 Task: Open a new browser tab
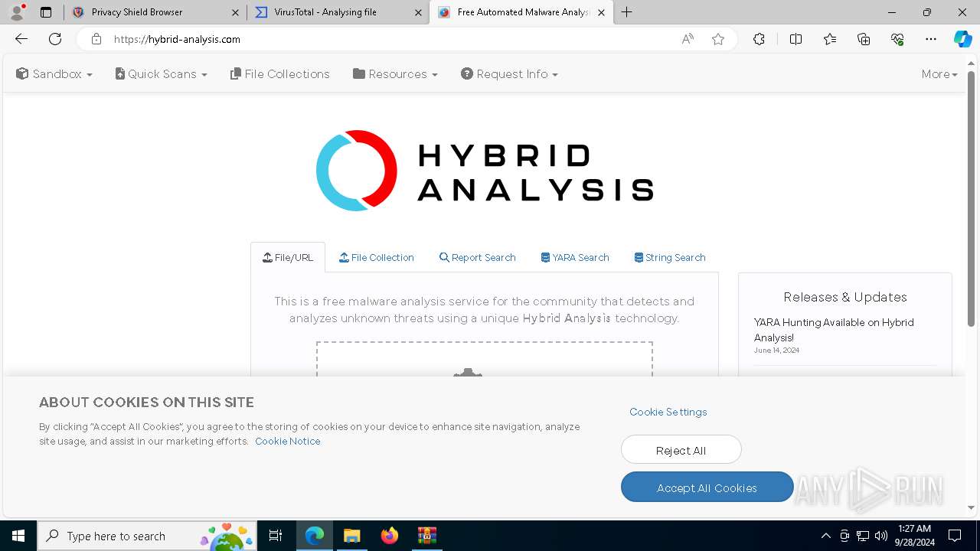pos(627,12)
